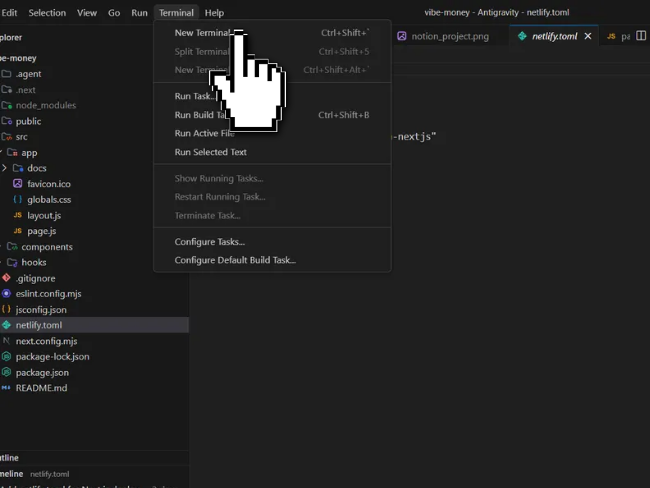Click the npm icon beside package.json

tap(6, 372)
